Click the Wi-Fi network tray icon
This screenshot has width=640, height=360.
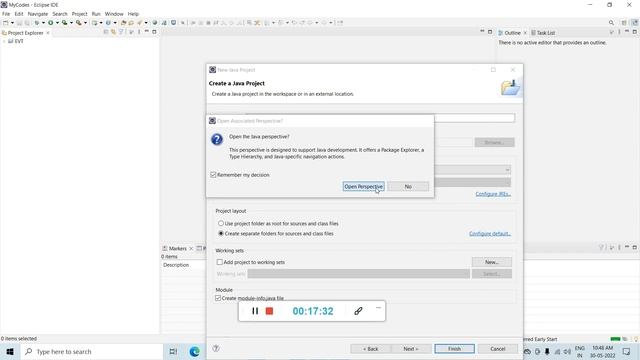[557, 351]
